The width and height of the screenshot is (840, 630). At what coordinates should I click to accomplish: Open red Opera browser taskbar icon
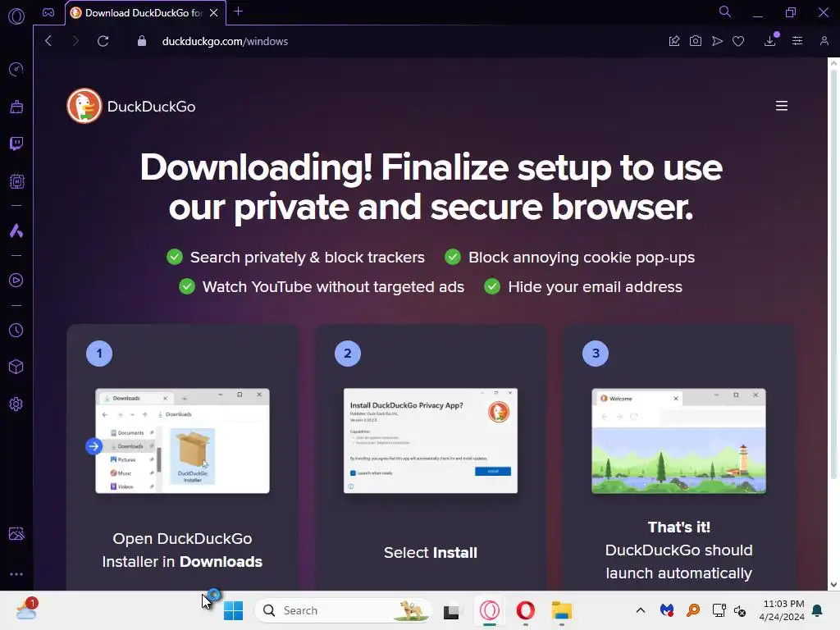[x=526, y=610]
